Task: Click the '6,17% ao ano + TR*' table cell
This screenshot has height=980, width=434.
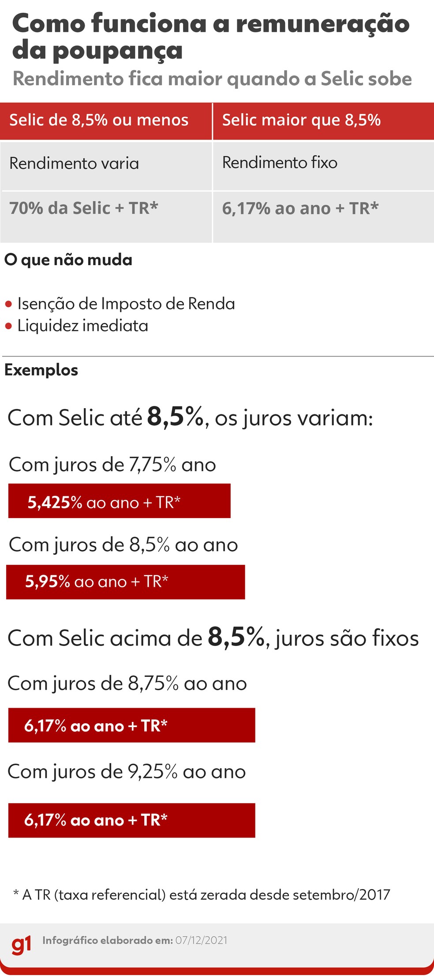Action: click(x=323, y=217)
